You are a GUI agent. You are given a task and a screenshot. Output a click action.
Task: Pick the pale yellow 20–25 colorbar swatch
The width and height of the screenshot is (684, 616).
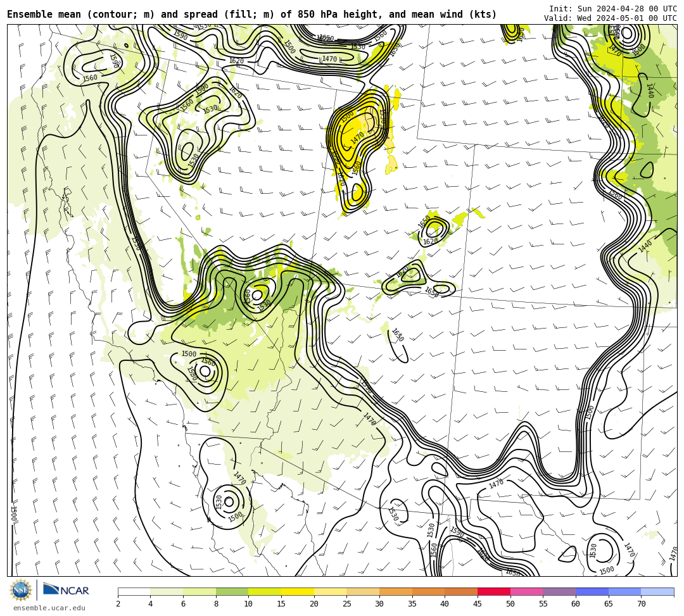pyautogui.click(x=330, y=592)
